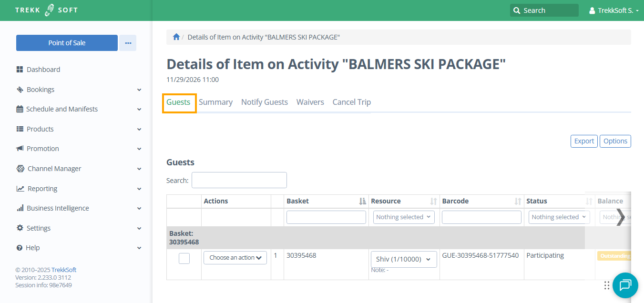Click the Point of Sale button
This screenshot has height=303, width=644.
click(x=67, y=43)
